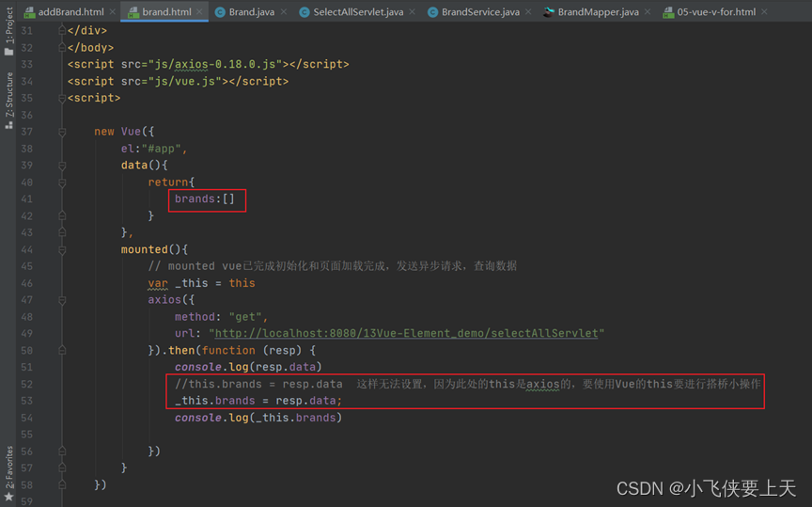
Task: Click the 05-vue-v-for.html file icon
Action: (x=668, y=12)
